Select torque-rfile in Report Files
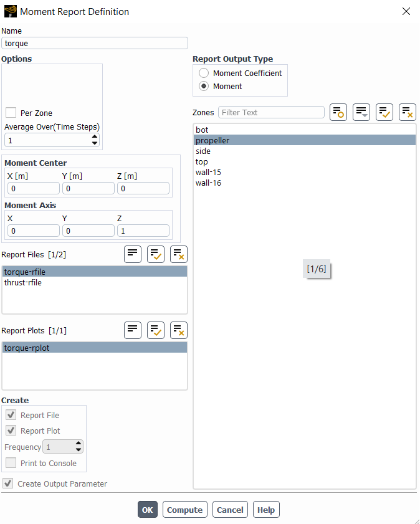The width and height of the screenshot is (420, 524). coord(95,272)
